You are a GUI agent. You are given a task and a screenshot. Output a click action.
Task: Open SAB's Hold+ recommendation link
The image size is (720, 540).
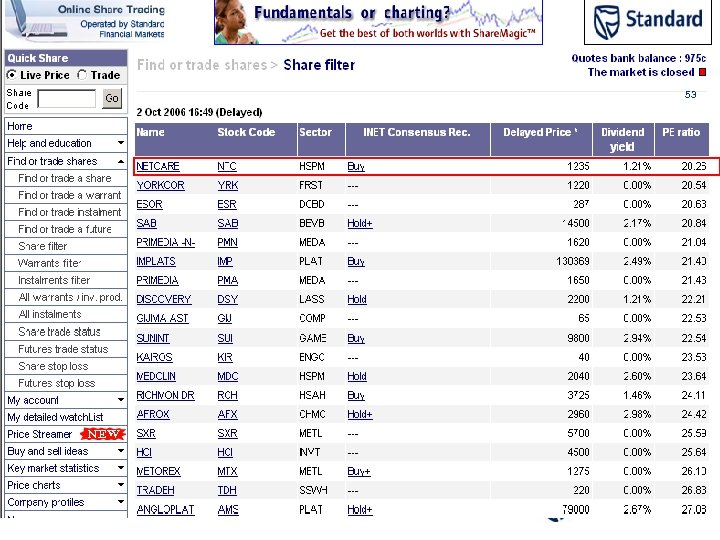[x=360, y=224]
